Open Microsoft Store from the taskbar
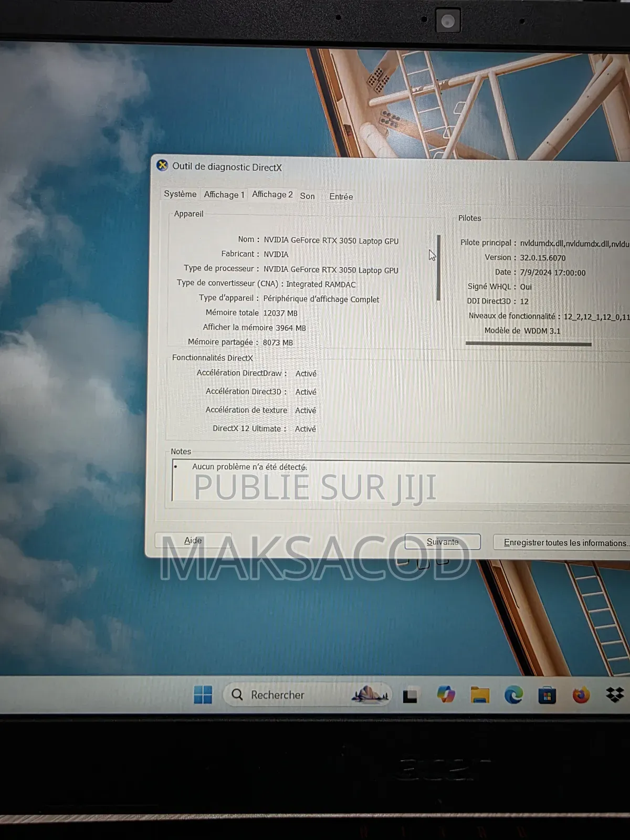Screen dimensions: 630x840 coord(547,696)
